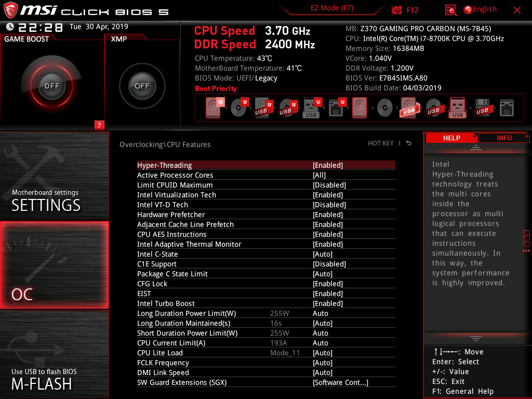This screenshot has width=532, height=399.
Task: Click the USB key boot device with U badge
Action: point(312,108)
